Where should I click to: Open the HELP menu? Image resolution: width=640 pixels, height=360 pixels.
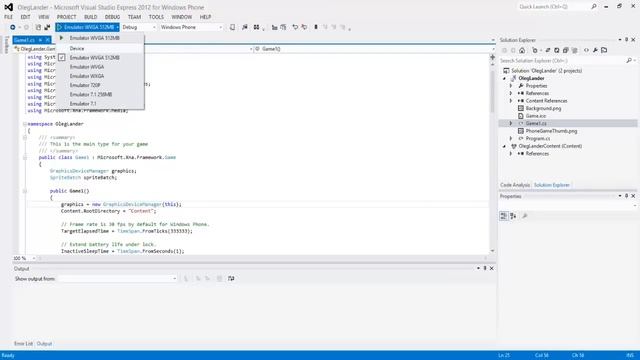[x=205, y=17]
